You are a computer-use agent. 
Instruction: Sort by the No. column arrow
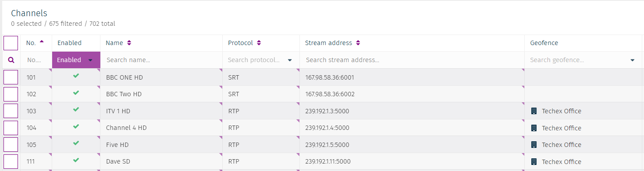coord(42,42)
